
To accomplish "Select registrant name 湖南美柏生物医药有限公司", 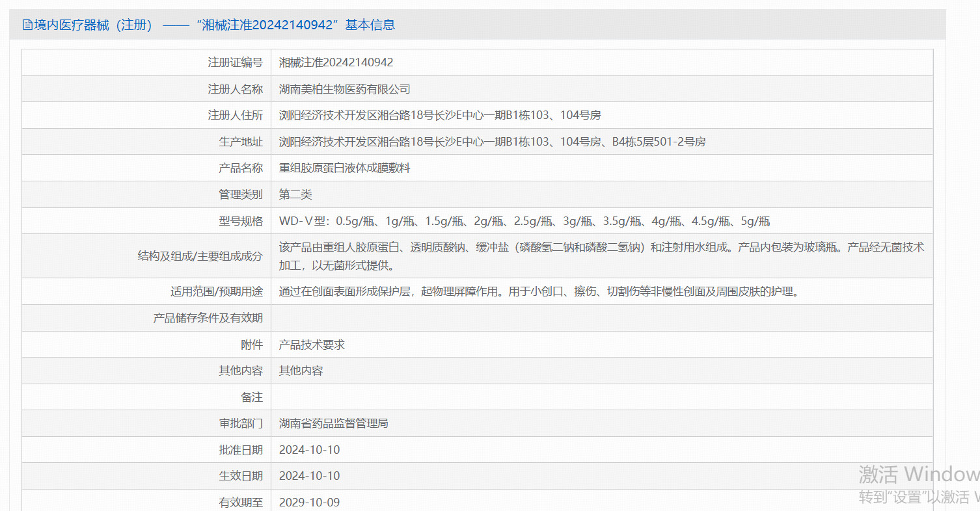I will [344, 89].
